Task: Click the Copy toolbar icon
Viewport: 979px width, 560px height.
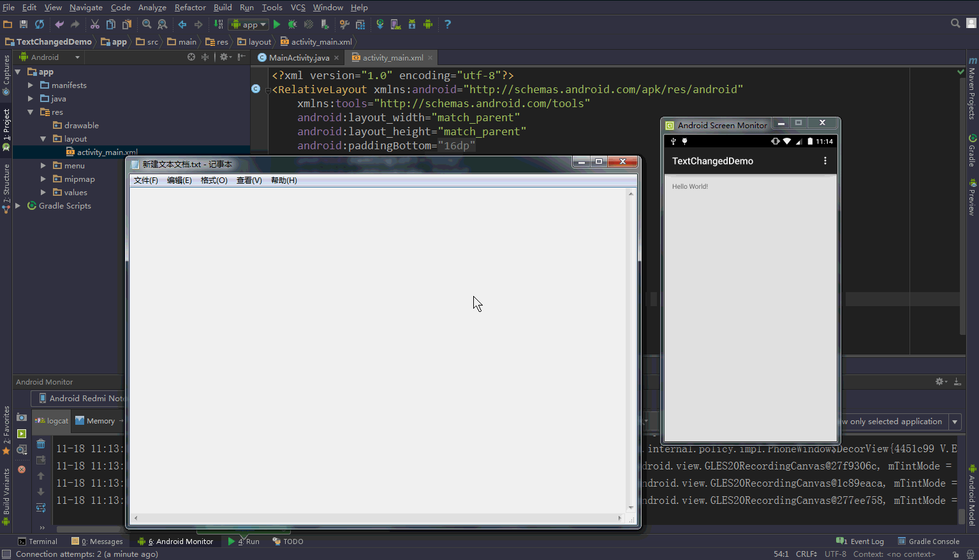Action: 110,24
